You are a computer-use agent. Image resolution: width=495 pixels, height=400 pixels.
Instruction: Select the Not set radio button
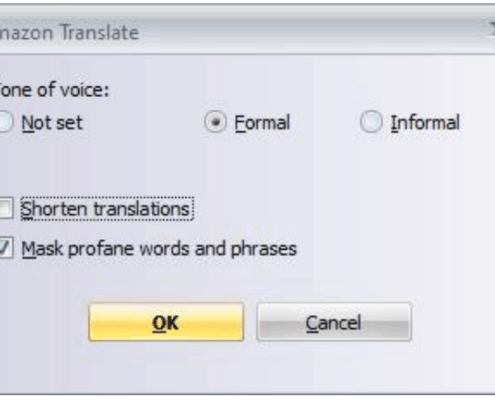click(5, 122)
